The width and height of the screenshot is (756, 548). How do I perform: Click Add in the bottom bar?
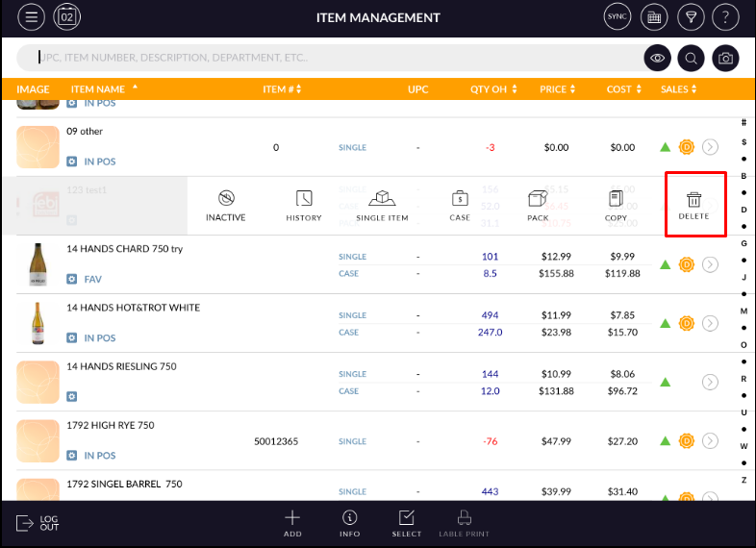[x=292, y=523]
